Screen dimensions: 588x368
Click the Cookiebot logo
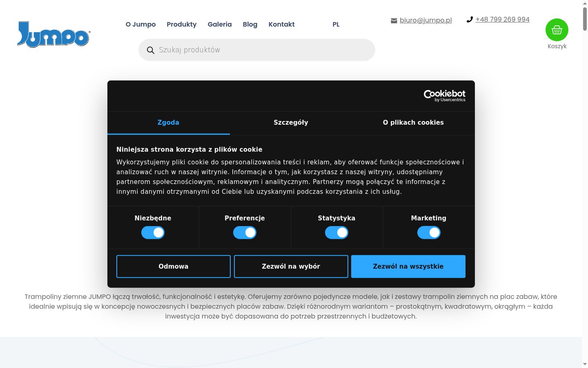(x=445, y=96)
